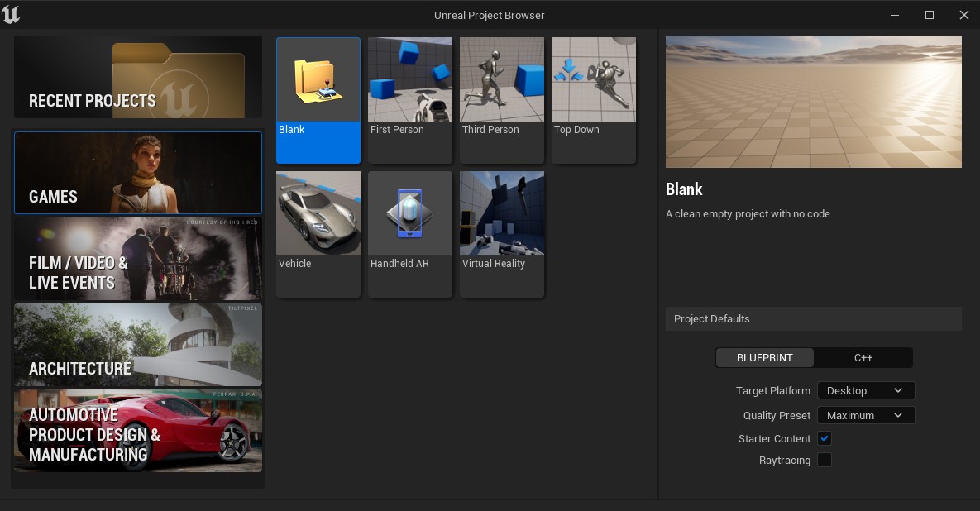Minimize the Unreal Project Browser window
The height and width of the screenshot is (511, 980).
click(895, 15)
